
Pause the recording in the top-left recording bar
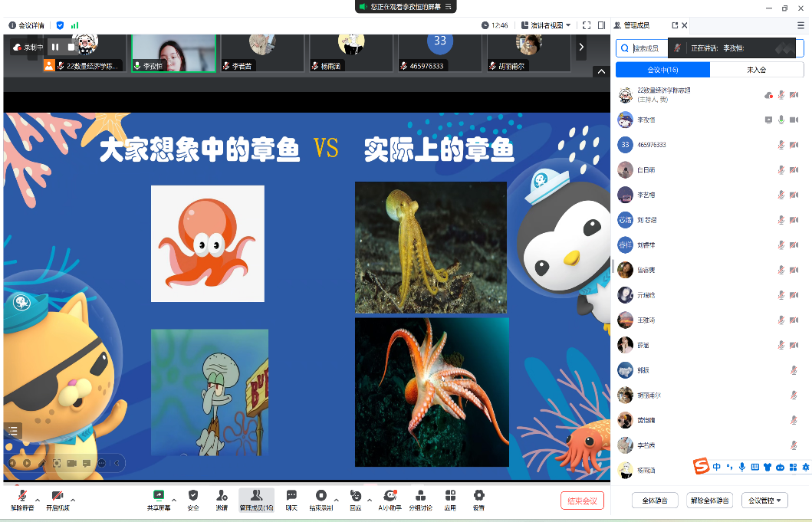(55, 47)
